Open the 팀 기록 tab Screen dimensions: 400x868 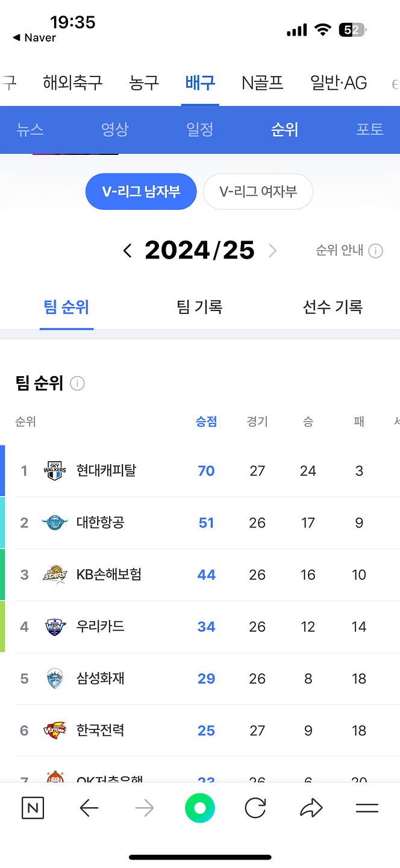(200, 307)
